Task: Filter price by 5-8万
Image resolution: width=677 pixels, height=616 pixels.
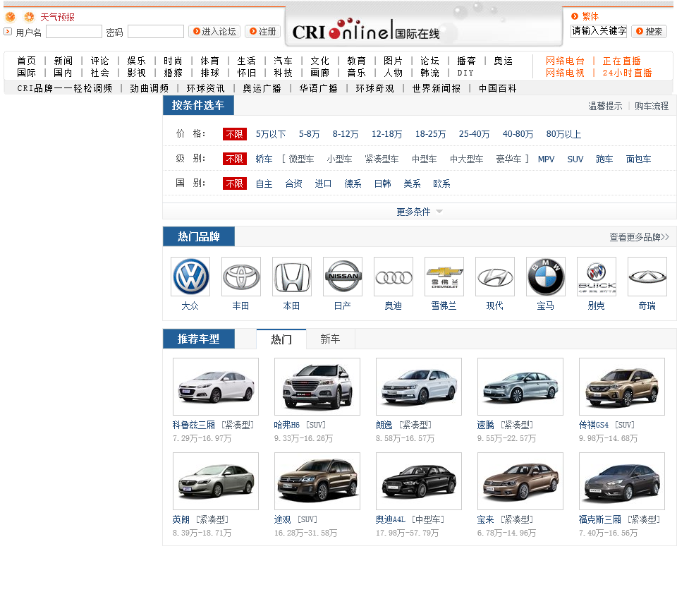Action: point(309,134)
